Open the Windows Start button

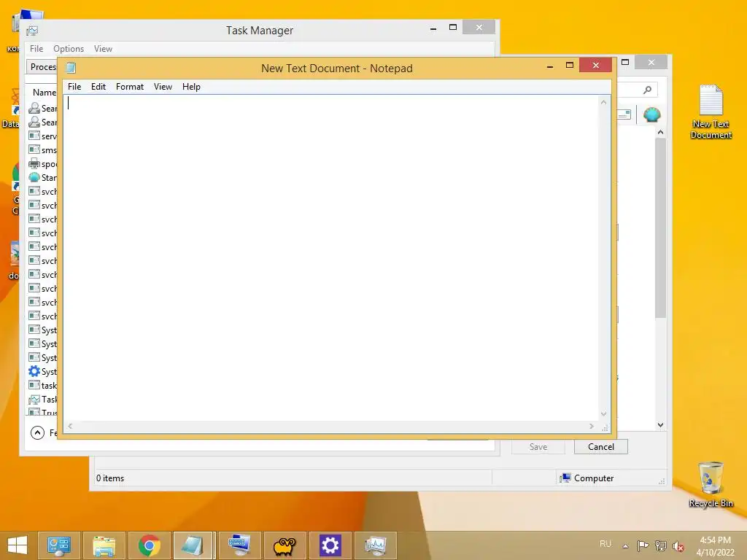[18, 545]
